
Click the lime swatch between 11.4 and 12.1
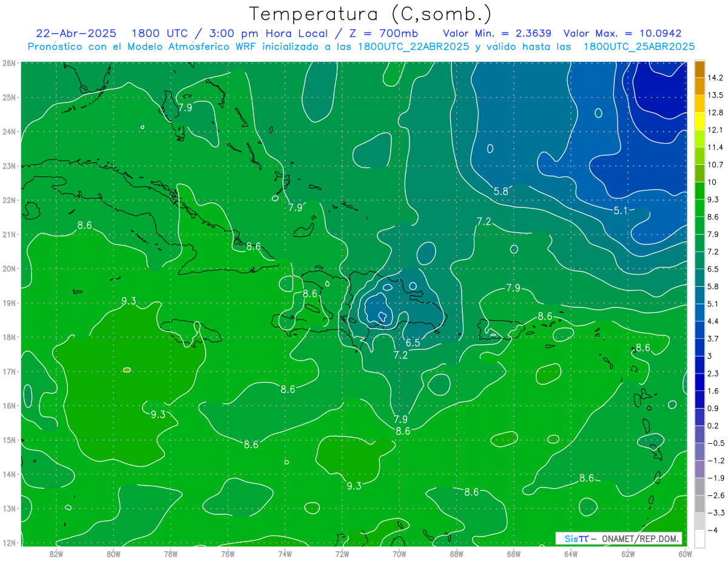click(x=699, y=138)
